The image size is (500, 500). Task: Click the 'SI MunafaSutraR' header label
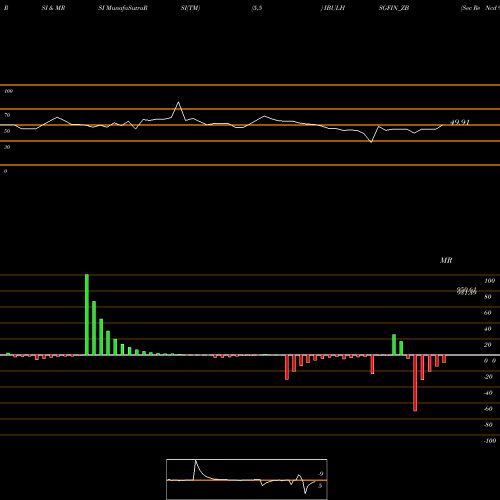point(123,8)
